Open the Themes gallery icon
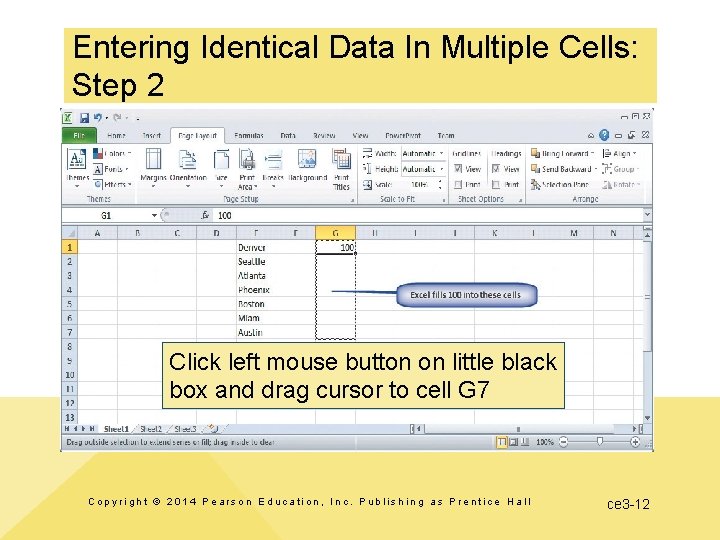The height and width of the screenshot is (540, 720). click(x=77, y=169)
